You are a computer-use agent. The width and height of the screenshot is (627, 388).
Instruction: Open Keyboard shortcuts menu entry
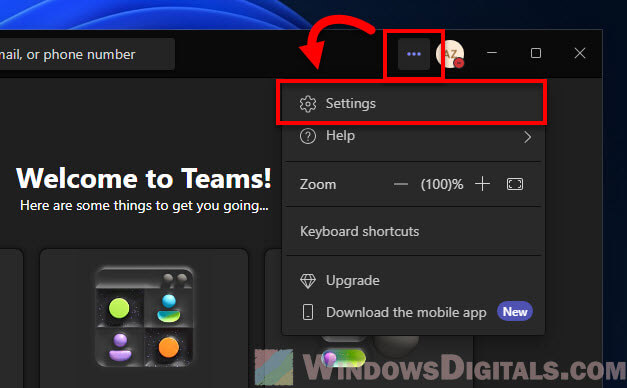pos(413,232)
